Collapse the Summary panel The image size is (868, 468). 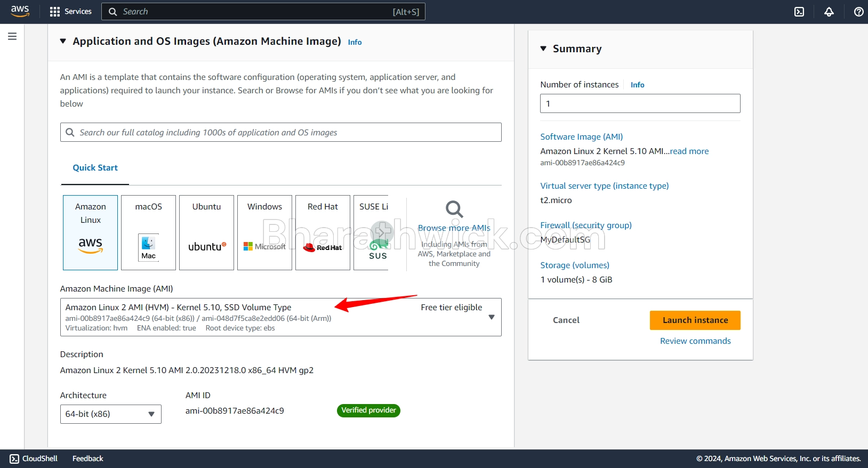pos(543,49)
